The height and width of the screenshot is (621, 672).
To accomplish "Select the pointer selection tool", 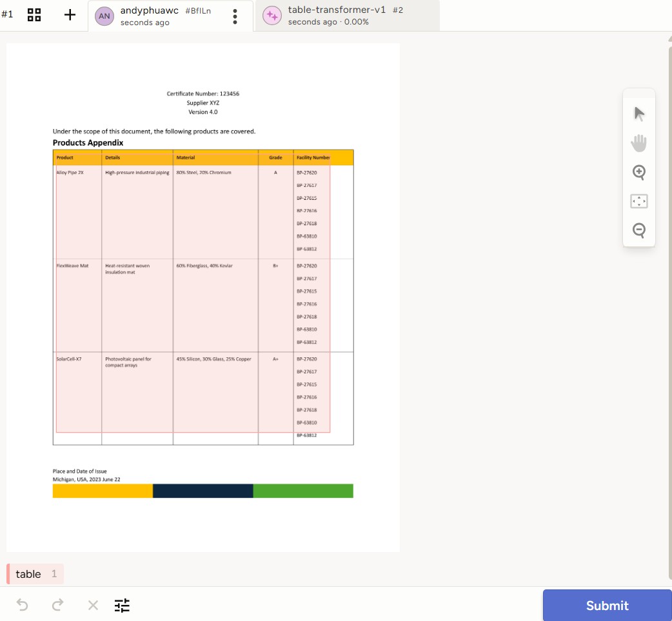I will click(x=639, y=114).
